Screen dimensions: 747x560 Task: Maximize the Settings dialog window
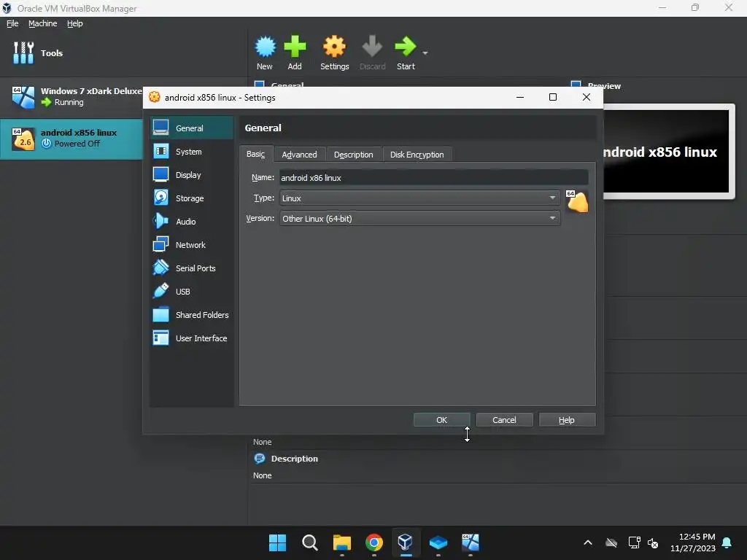(x=553, y=97)
